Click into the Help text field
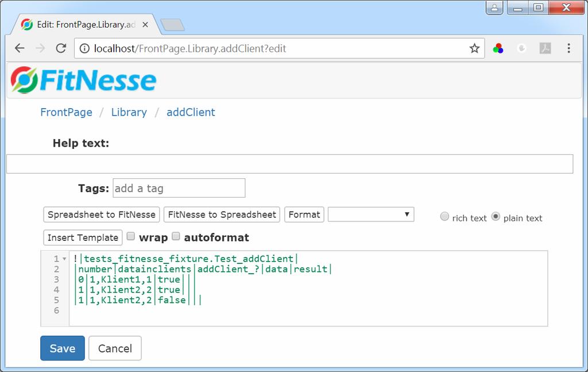The image size is (588, 372). pyautogui.click(x=289, y=164)
